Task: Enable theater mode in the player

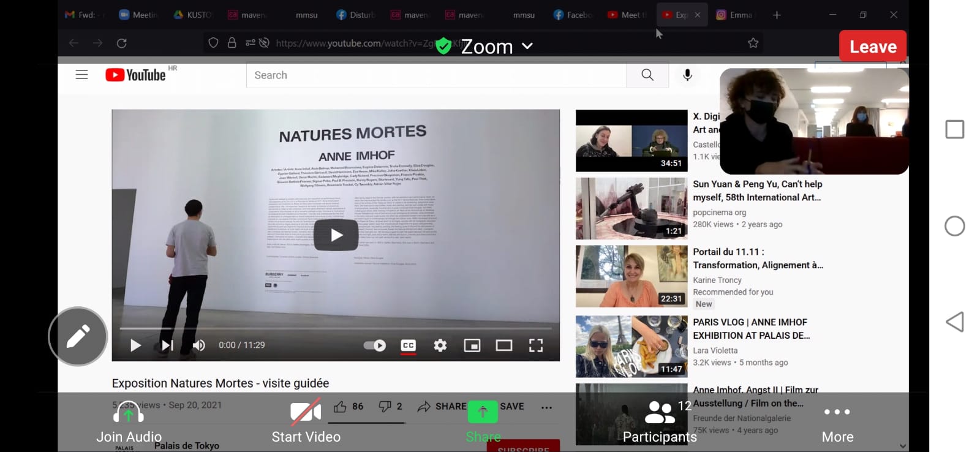Action: (504, 345)
